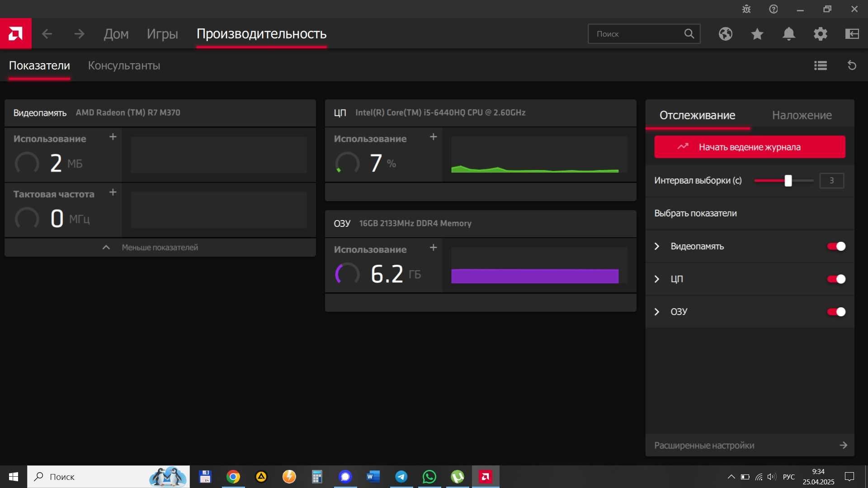This screenshot has width=868, height=488.
Task: Collapse with Меньше показателей
Action: click(160, 248)
